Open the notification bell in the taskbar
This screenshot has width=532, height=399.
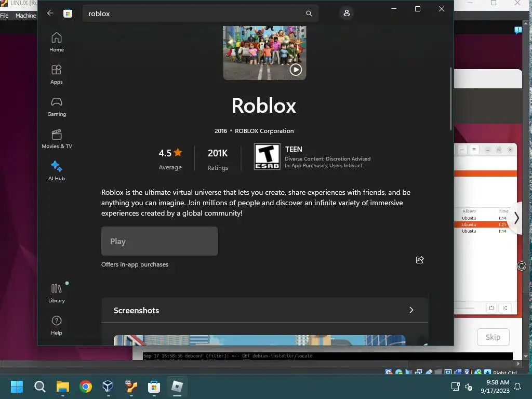pyautogui.click(x=518, y=387)
